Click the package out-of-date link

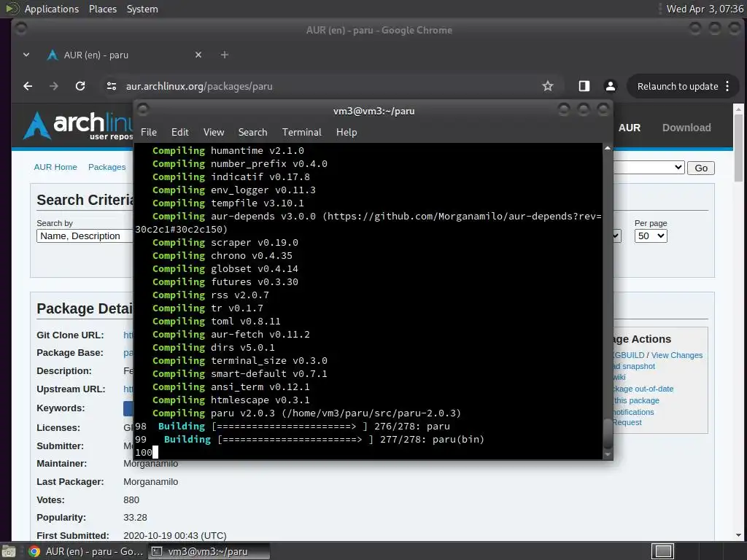coord(643,389)
